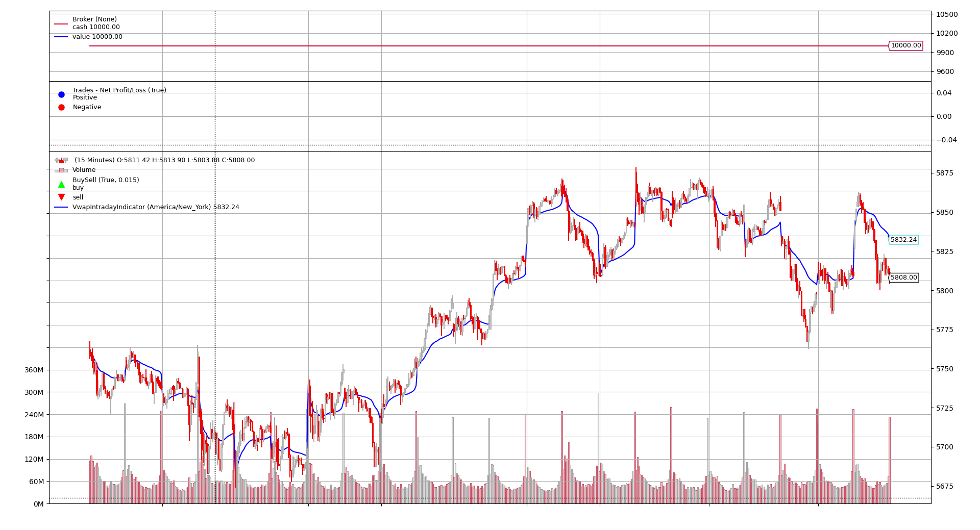This screenshot has height=530, width=980.
Task: Click the red sell triangle marker
Action: click(x=61, y=197)
